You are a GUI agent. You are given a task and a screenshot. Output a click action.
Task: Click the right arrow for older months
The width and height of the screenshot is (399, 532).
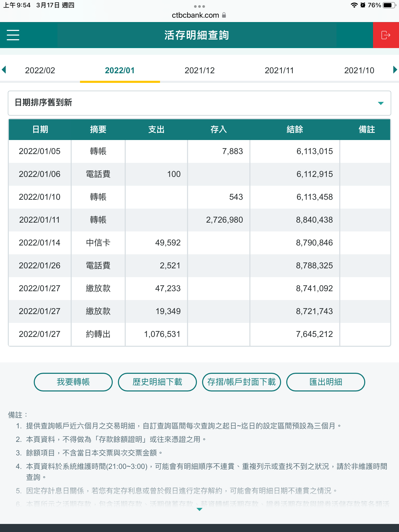[x=395, y=70]
